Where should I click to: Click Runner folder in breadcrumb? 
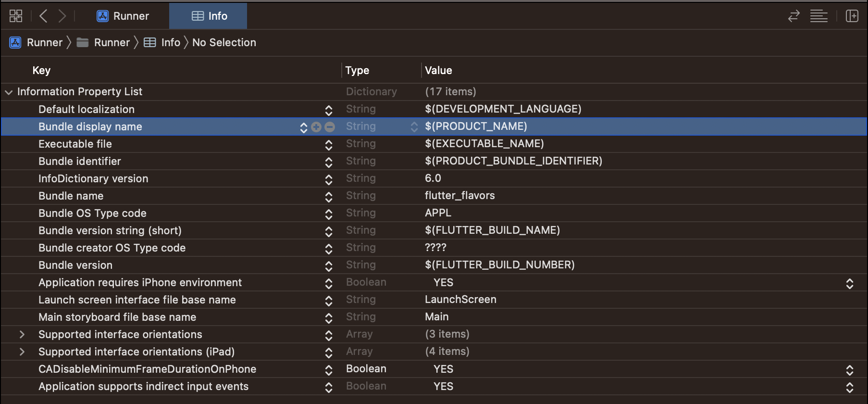(103, 42)
